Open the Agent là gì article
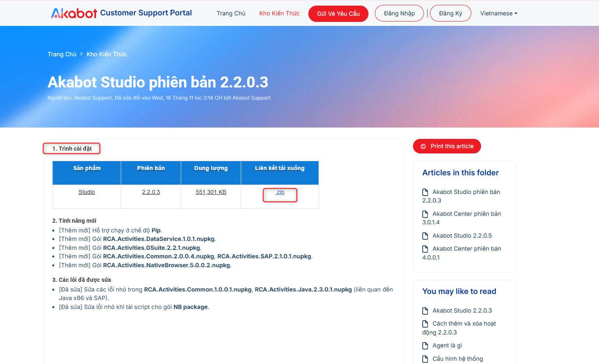 [x=447, y=345]
